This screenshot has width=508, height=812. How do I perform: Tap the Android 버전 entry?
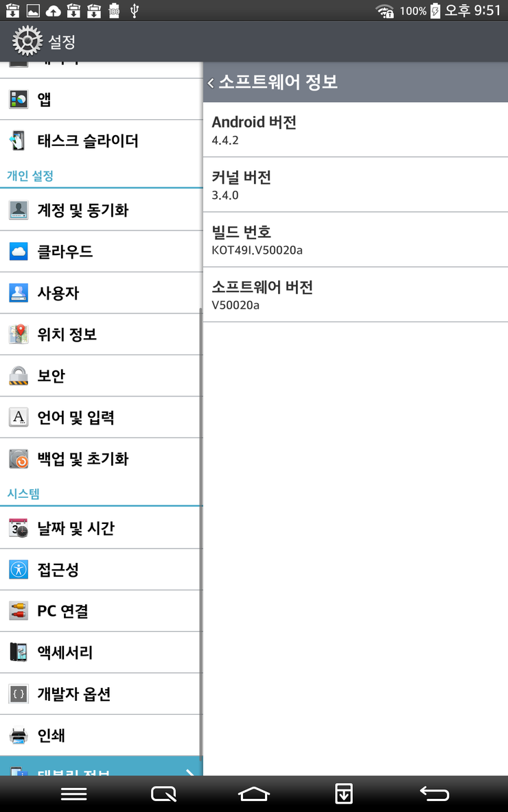tap(356, 130)
